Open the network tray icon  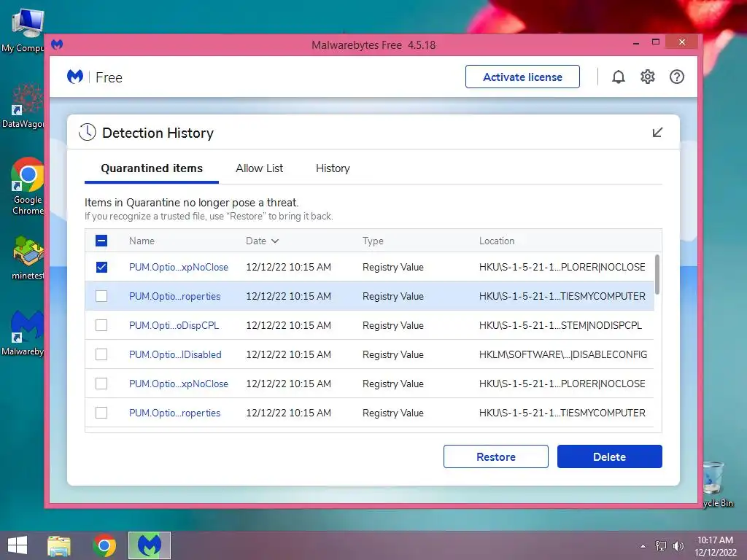(661, 546)
